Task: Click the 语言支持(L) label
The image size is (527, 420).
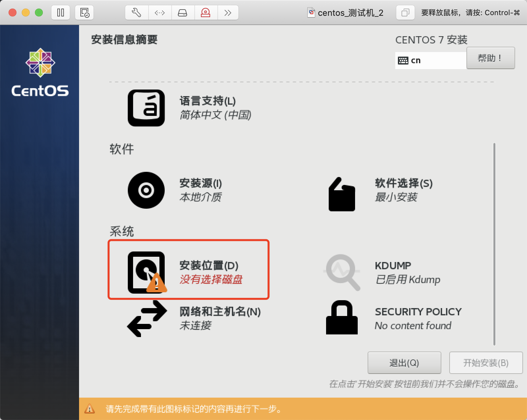Action: tap(208, 101)
